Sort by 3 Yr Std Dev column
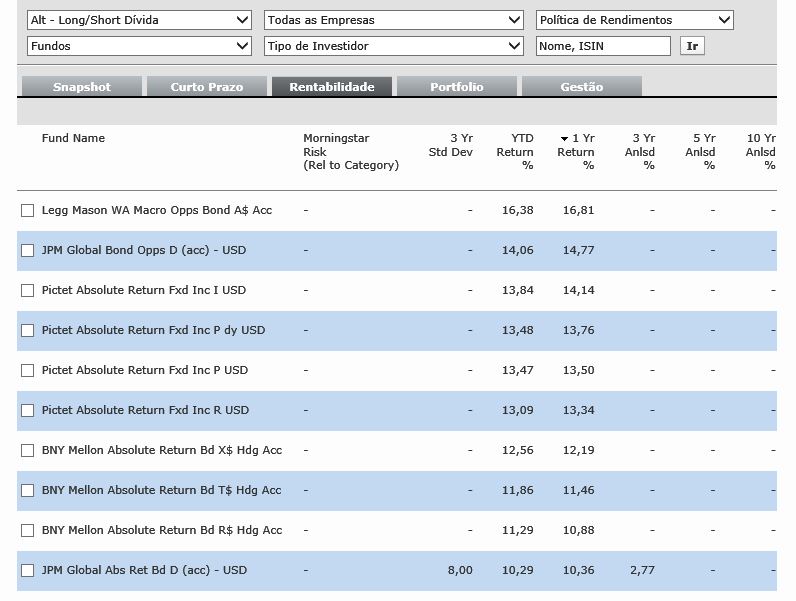Image resolution: width=796 pixels, height=601 pixels. [451, 145]
